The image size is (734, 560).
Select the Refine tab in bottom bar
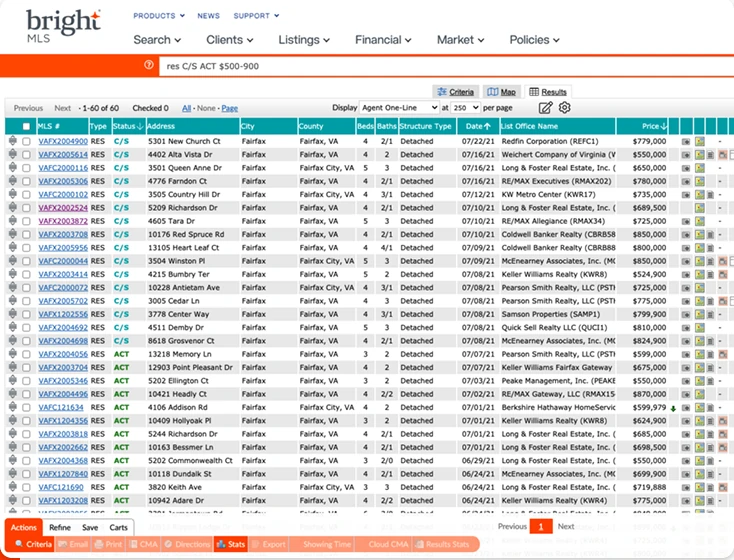point(60,527)
